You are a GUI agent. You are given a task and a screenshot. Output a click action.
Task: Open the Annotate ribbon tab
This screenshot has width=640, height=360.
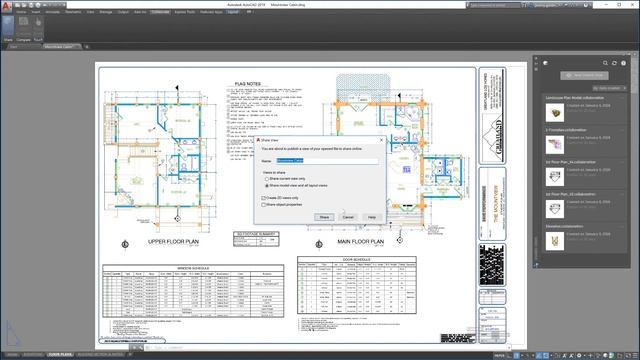pyautogui.click(x=53, y=12)
